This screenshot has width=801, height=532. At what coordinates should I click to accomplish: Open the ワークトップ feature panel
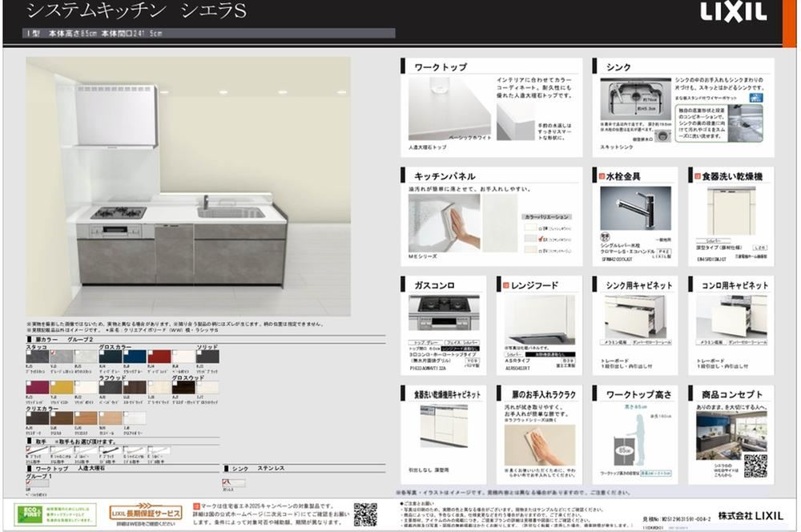click(492, 107)
